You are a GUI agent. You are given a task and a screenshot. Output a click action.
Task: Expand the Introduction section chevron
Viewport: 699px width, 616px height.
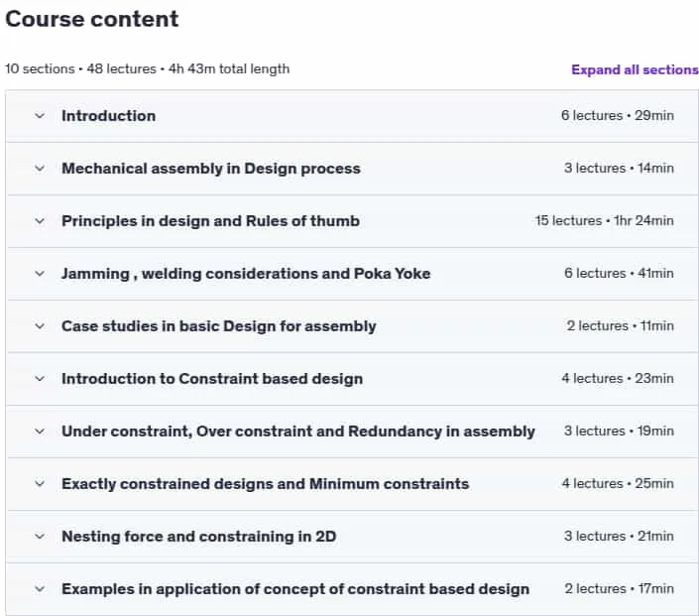[40, 116]
